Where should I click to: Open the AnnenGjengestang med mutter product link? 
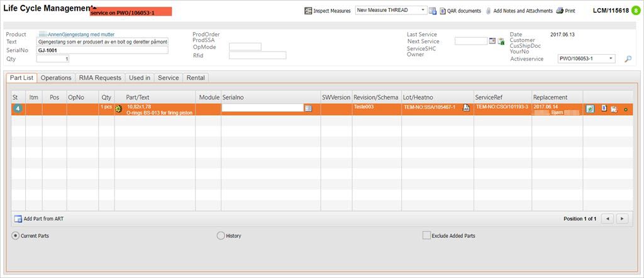(x=76, y=35)
